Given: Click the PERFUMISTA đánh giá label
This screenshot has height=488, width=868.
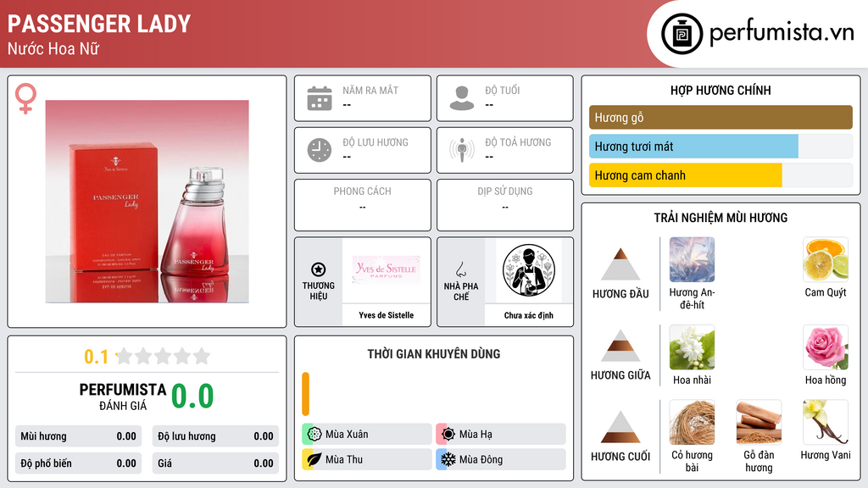Looking at the screenshot, I should click(x=123, y=396).
